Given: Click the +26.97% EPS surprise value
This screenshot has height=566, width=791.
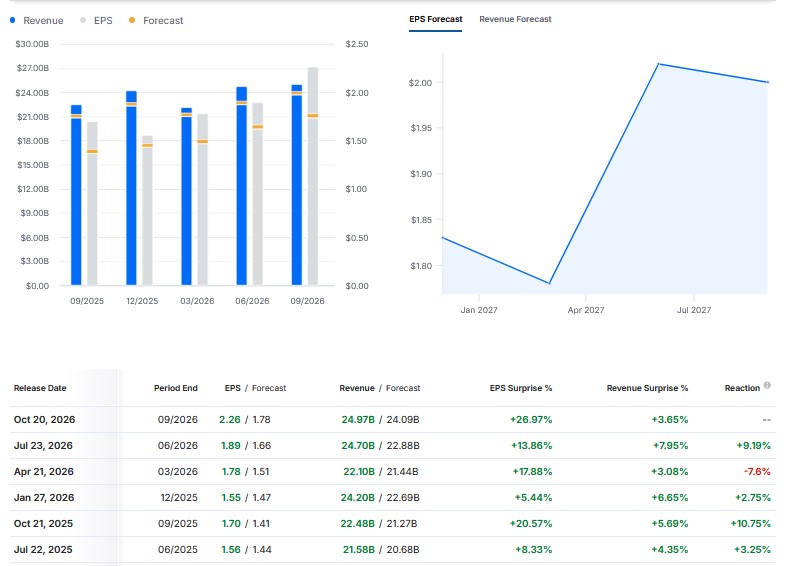Looking at the screenshot, I should 531,420.
